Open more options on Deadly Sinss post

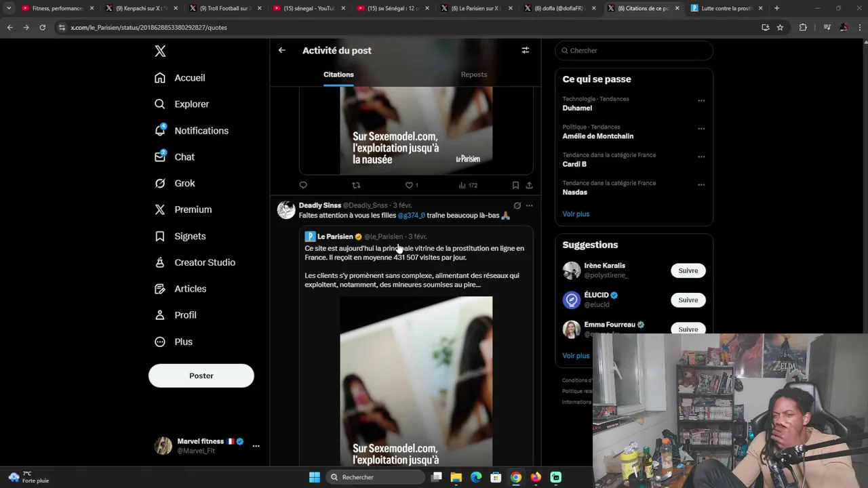pyautogui.click(x=530, y=205)
